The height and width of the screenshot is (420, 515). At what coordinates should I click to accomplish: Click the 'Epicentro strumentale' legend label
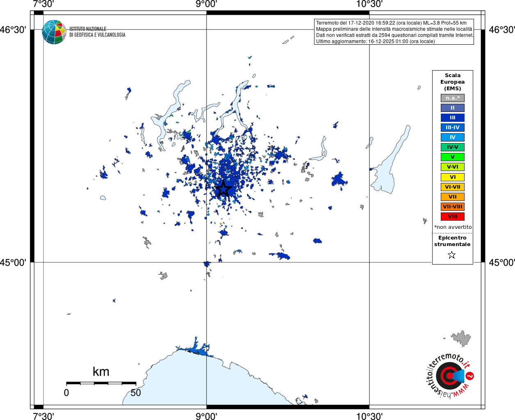(452, 241)
